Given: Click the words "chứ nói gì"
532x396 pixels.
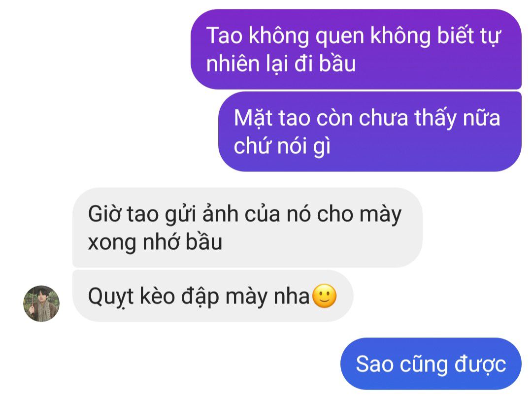Looking at the screenshot, I should (x=282, y=146).
